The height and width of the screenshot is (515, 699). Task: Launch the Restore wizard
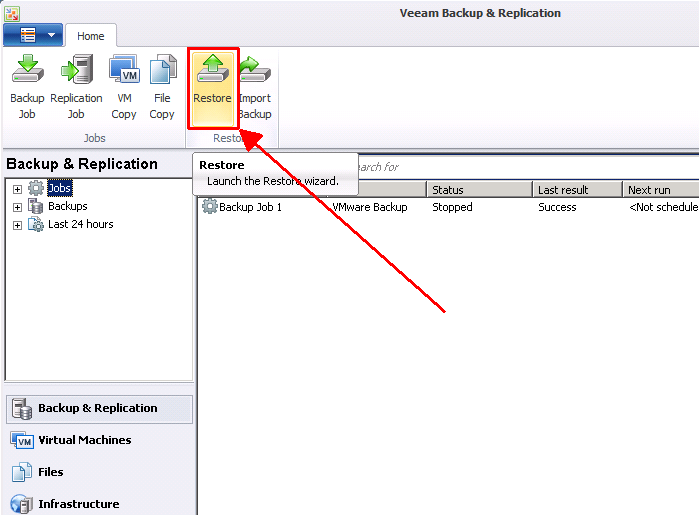[x=213, y=88]
